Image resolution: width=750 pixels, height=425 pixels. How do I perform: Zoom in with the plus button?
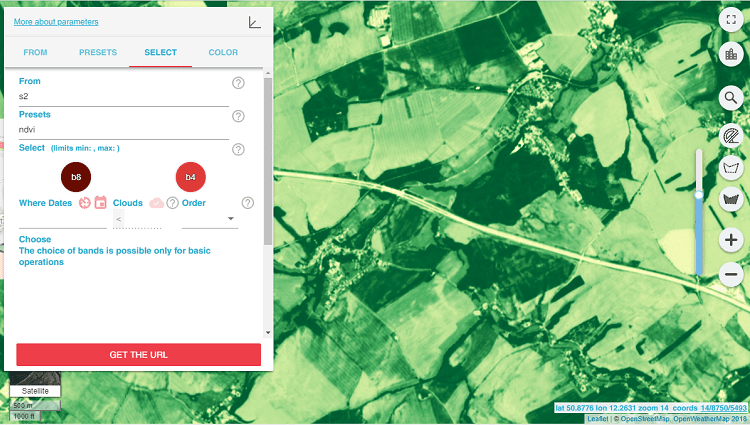point(731,240)
